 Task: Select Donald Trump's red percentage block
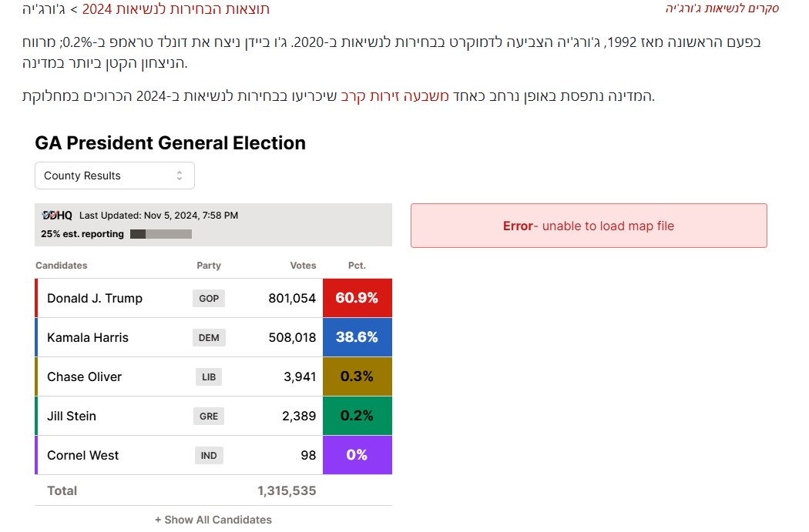tap(357, 297)
